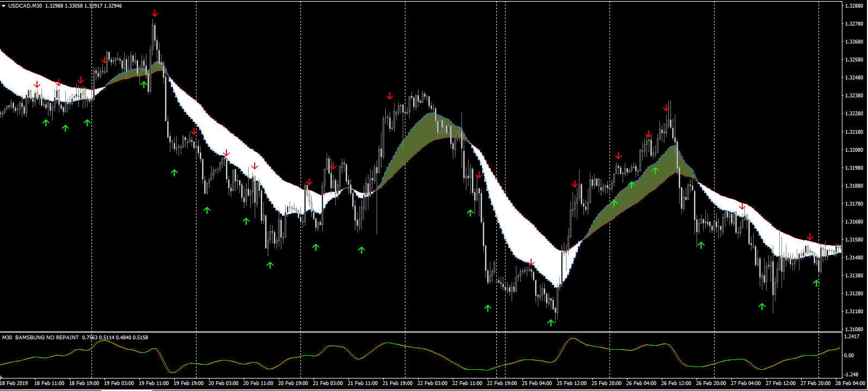The height and width of the screenshot is (391, 868).
Task: Select the 27 Feb 04:00 time label
Action: [x=746, y=383]
